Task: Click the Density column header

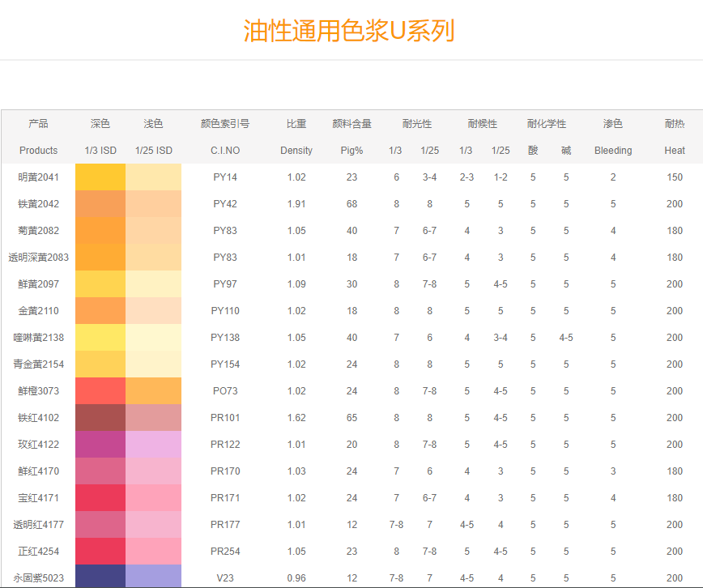Action: point(296,151)
